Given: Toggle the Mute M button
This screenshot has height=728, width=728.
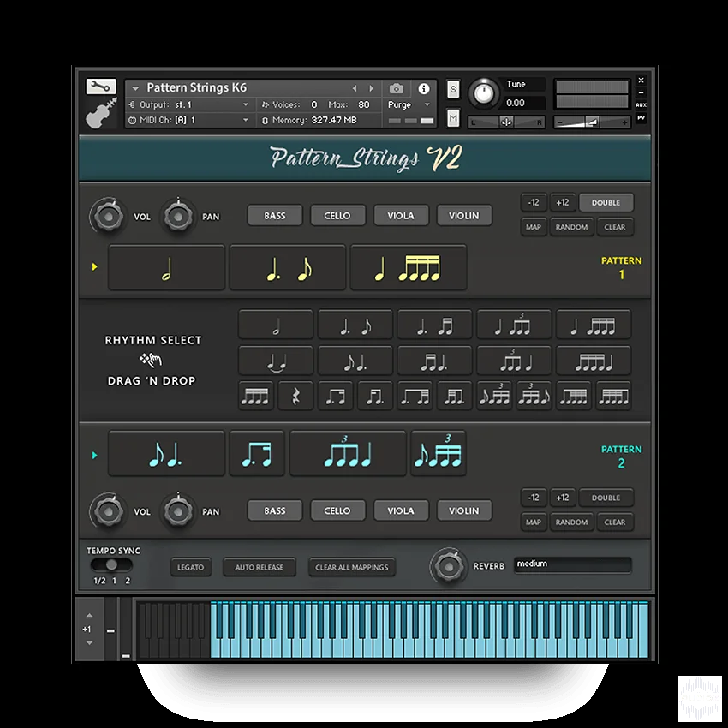Looking at the screenshot, I should (453, 118).
